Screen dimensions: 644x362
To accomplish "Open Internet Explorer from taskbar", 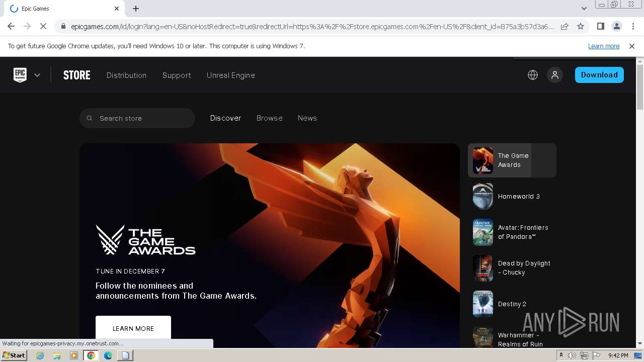I will tap(40, 355).
